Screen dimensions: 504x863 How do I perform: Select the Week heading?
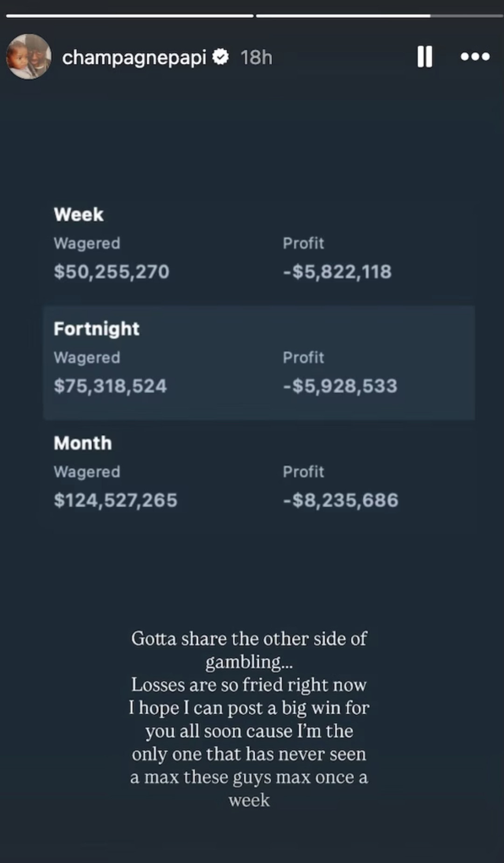pos(78,215)
